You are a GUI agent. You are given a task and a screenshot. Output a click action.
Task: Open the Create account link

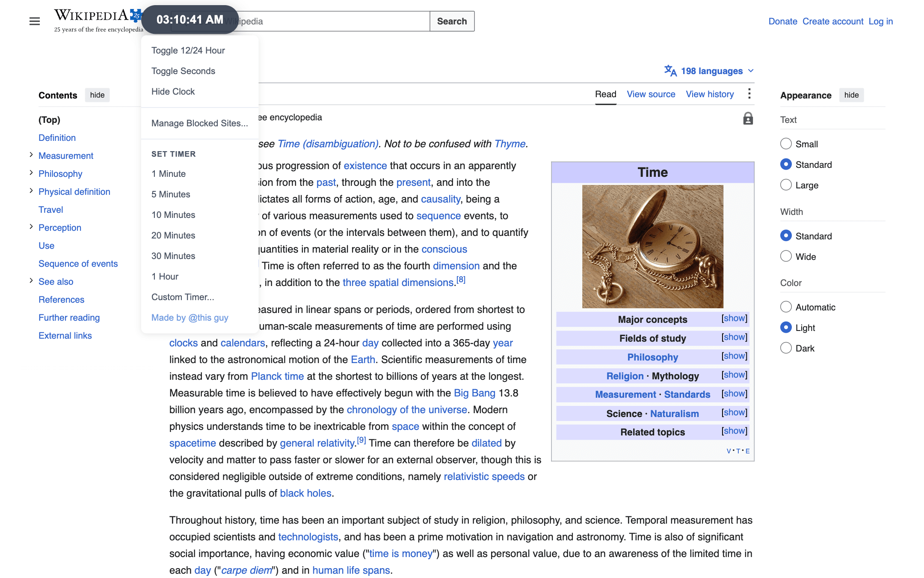point(832,21)
